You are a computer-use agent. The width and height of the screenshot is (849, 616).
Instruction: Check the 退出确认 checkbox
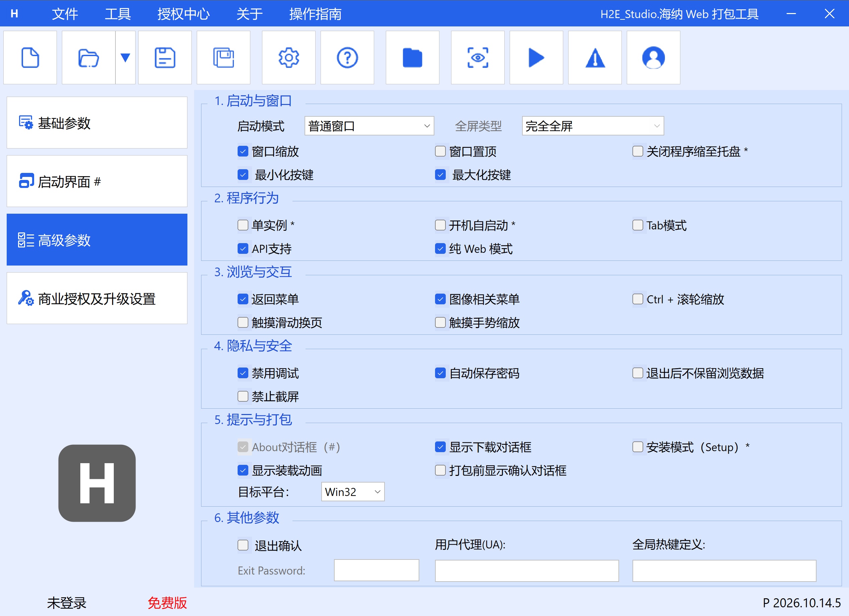[243, 545]
